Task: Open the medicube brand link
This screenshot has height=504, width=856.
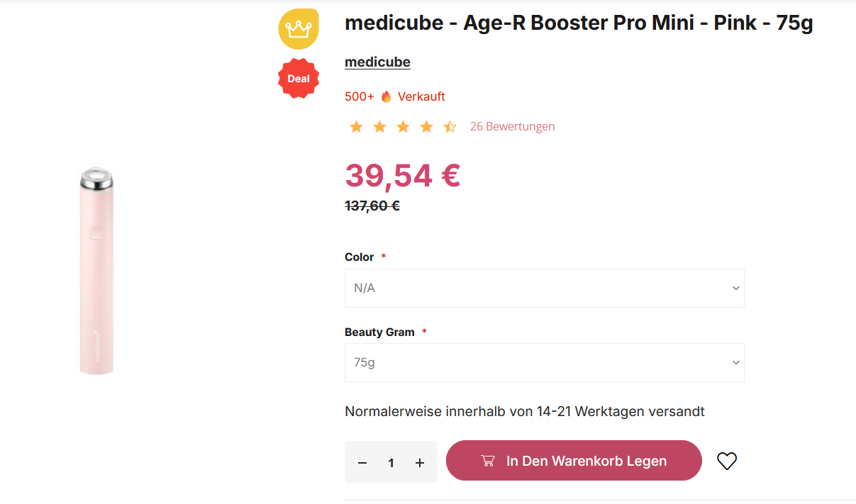Action: [x=377, y=62]
